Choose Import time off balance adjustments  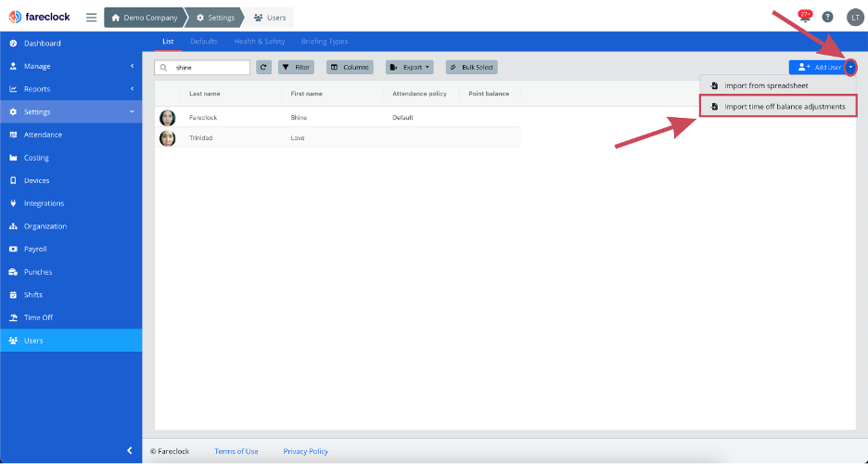[778, 107]
